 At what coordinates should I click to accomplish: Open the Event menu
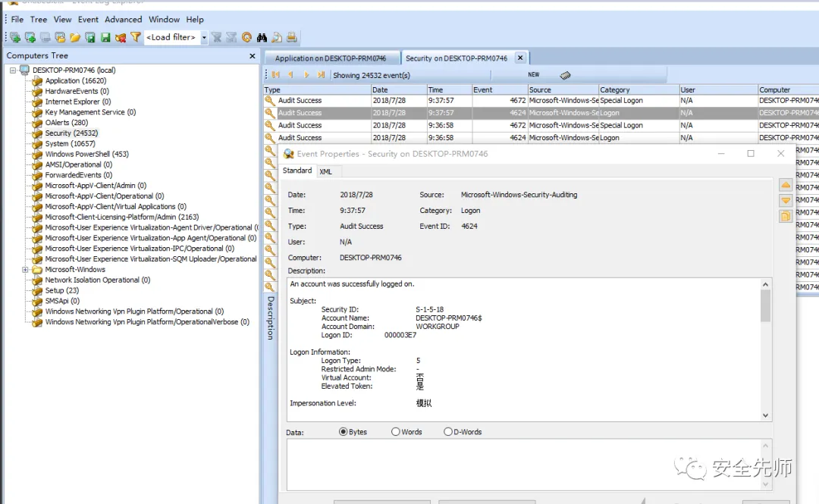[x=88, y=19]
